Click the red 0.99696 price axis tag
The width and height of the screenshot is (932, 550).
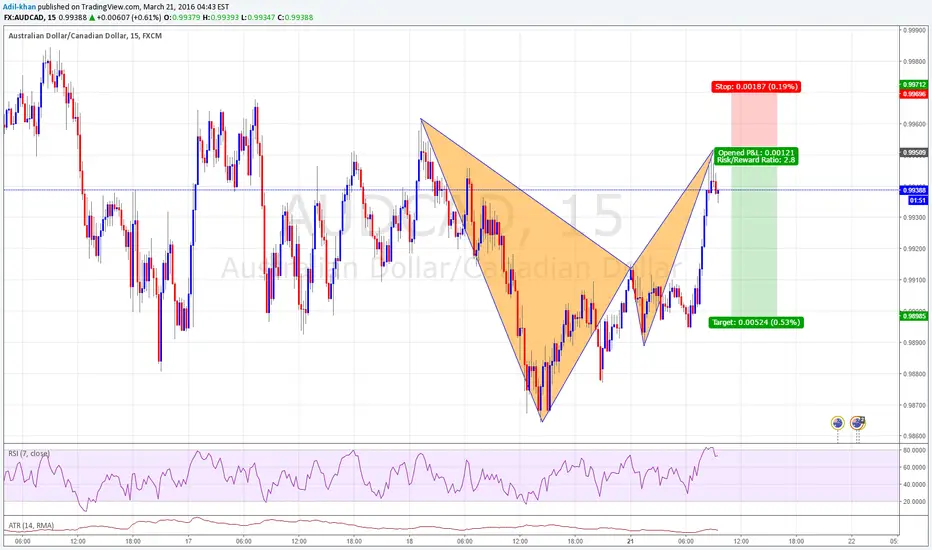[914, 94]
